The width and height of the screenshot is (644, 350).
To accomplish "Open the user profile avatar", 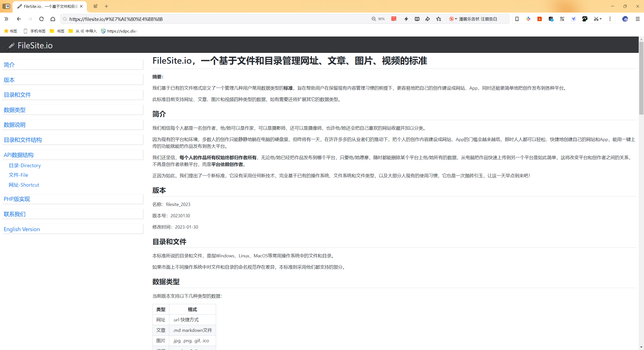I will pos(625,19).
